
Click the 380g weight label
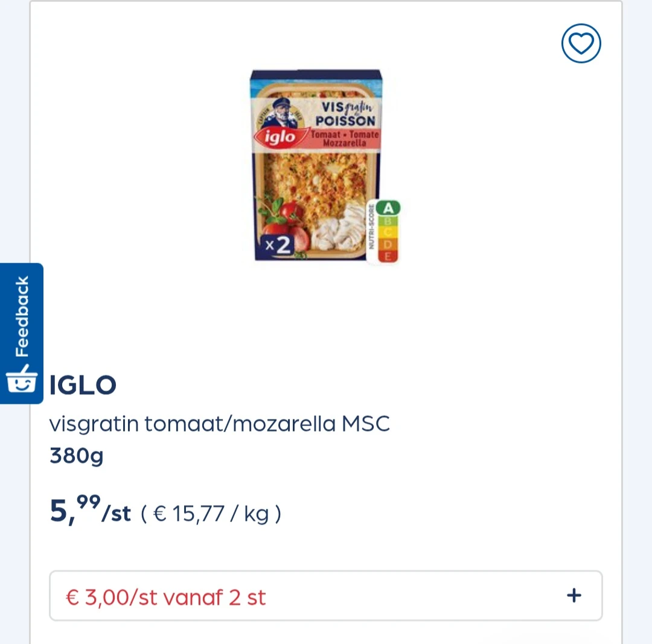click(77, 456)
